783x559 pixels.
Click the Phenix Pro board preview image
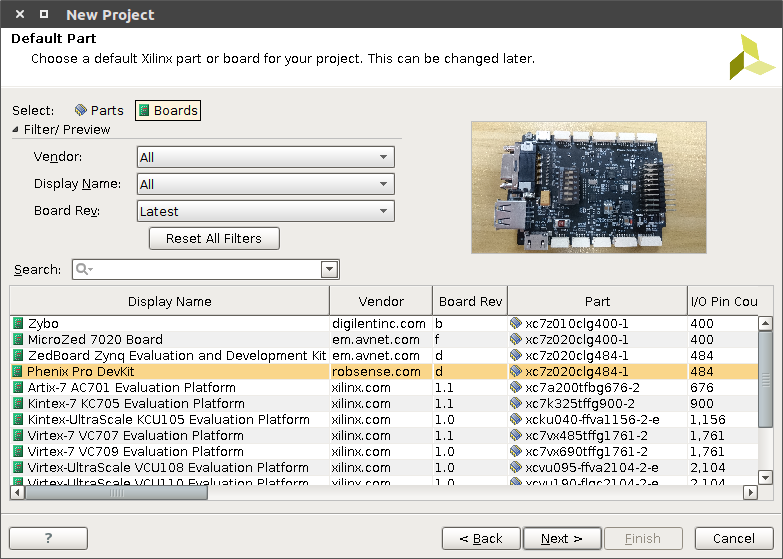(589, 187)
